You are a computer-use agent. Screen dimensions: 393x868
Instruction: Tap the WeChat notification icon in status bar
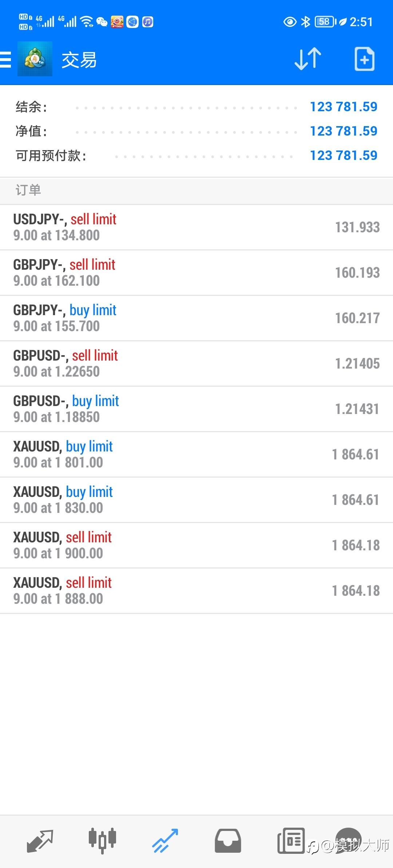[102, 22]
